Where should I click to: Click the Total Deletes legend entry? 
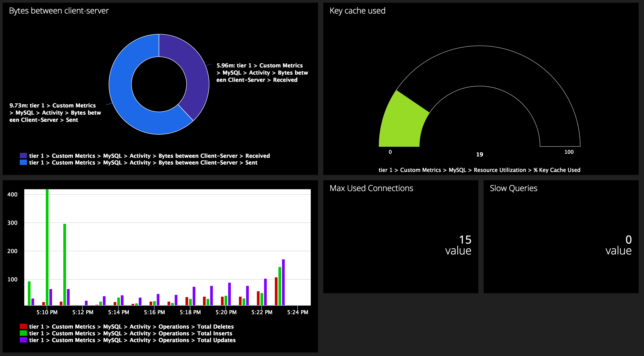coord(132,327)
